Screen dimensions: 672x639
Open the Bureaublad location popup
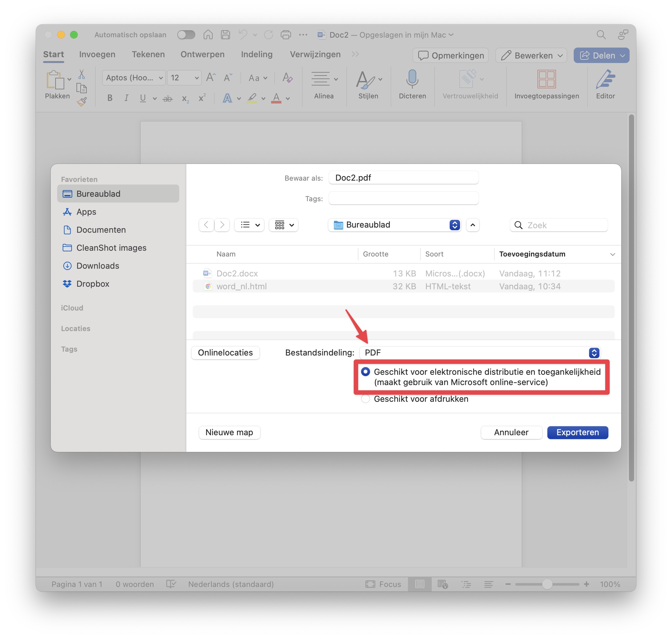394,225
